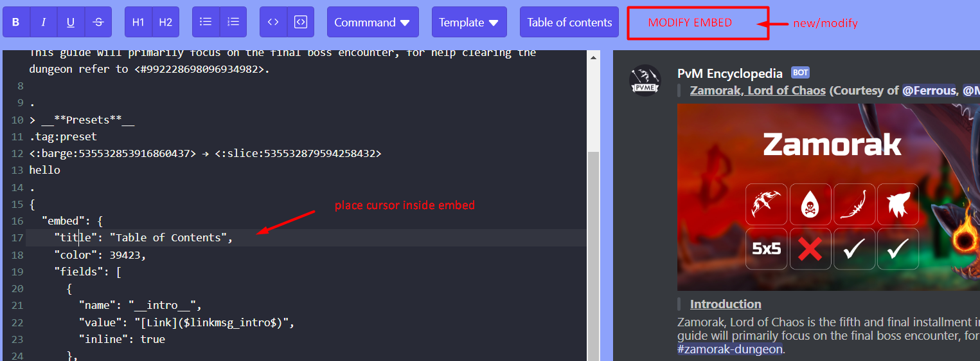This screenshot has width=980, height=361.
Task: Click the bow icon in Zamorak banner
Action: (767, 204)
